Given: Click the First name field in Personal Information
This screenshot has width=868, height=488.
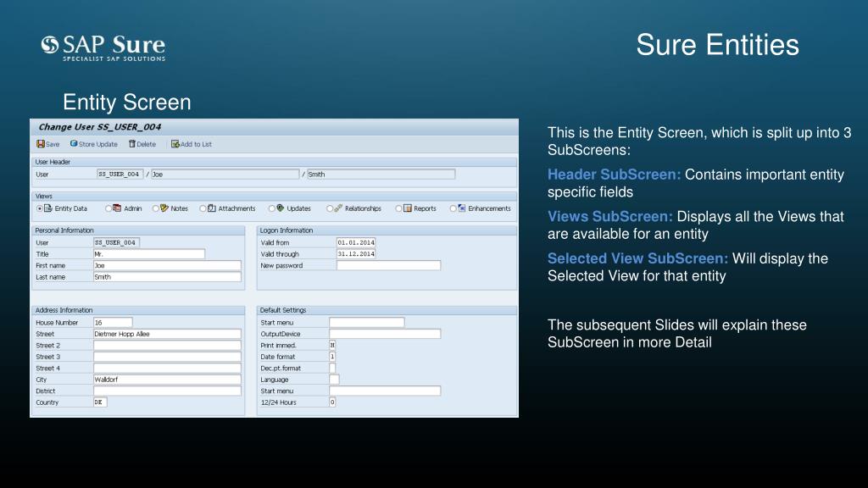Looking at the screenshot, I should [x=167, y=265].
